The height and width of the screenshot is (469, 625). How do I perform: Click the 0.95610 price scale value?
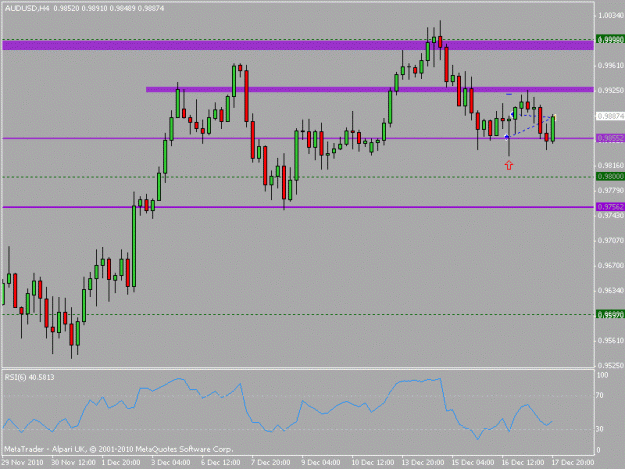tap(611, 340)
